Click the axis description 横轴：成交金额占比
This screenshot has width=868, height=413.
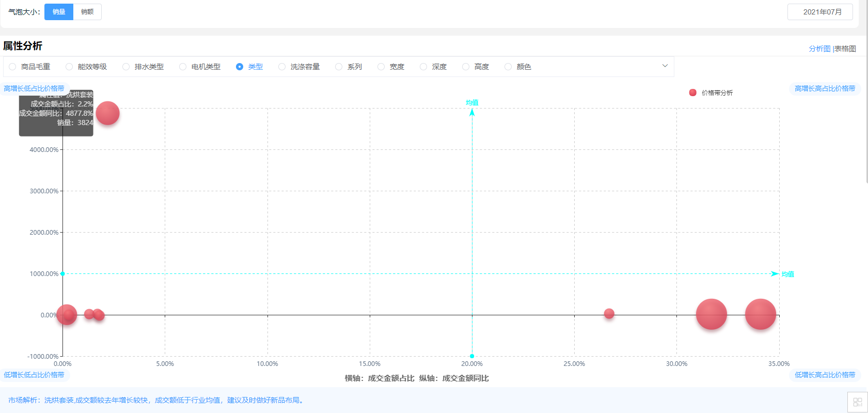click(380, 378)
